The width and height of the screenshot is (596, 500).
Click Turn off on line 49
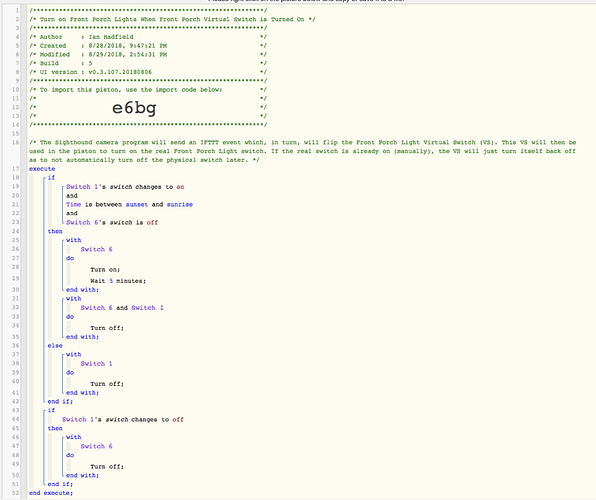click(x=107, y=467)
